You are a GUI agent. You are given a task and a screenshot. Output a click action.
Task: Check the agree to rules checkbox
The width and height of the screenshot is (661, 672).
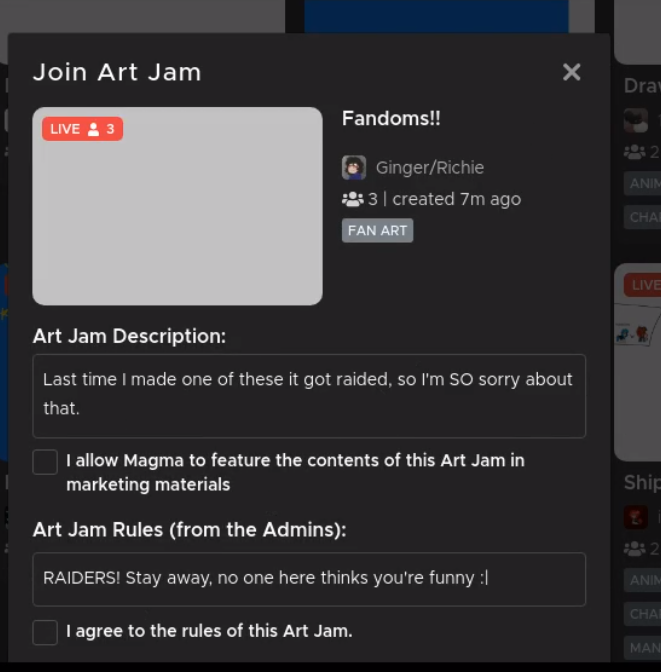(x=45, y=632)
